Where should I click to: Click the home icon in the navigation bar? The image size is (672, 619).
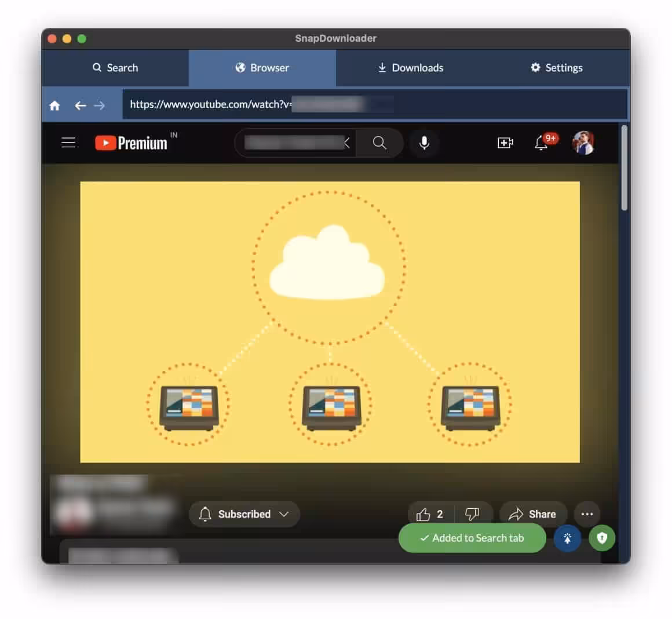pos(54,105)
